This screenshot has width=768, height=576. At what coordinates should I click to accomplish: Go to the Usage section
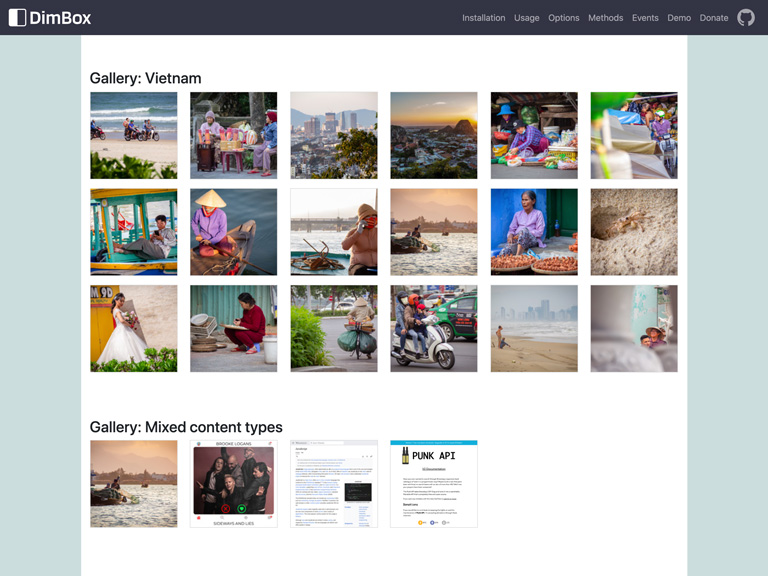coord(526,18)
